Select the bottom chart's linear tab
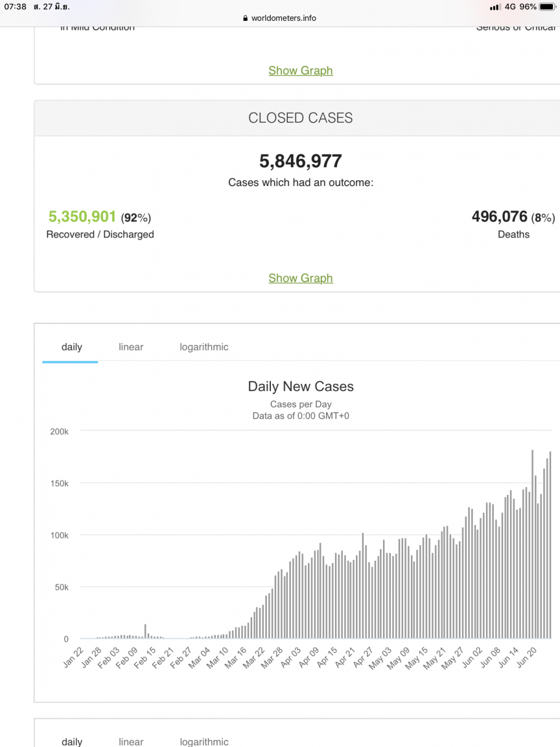The image size is (560, 747). (131, 741)
